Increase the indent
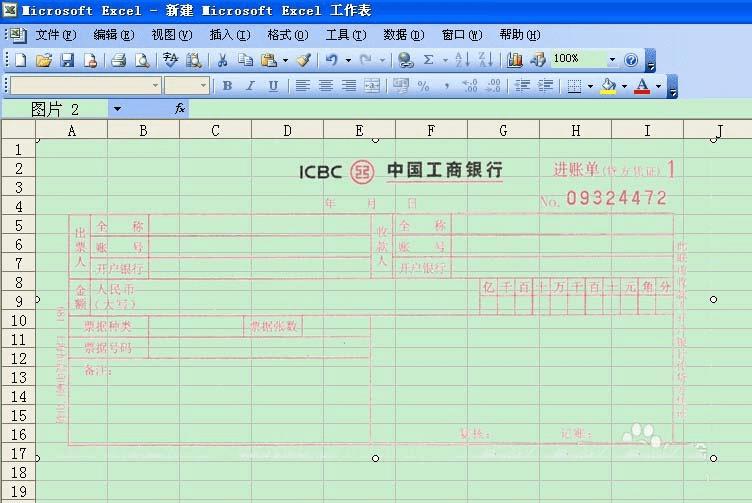752x503 pixels. 545,86
